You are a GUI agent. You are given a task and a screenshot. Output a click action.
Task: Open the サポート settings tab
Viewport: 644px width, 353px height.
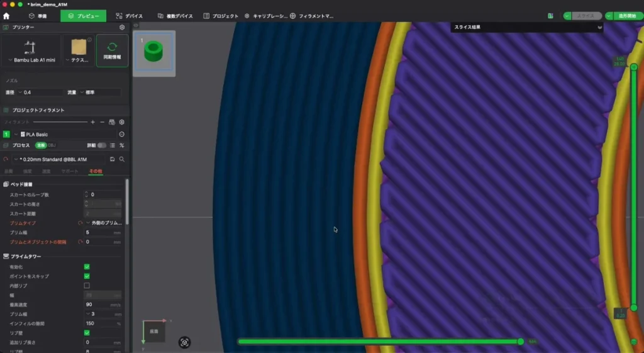tap(69, 171)
